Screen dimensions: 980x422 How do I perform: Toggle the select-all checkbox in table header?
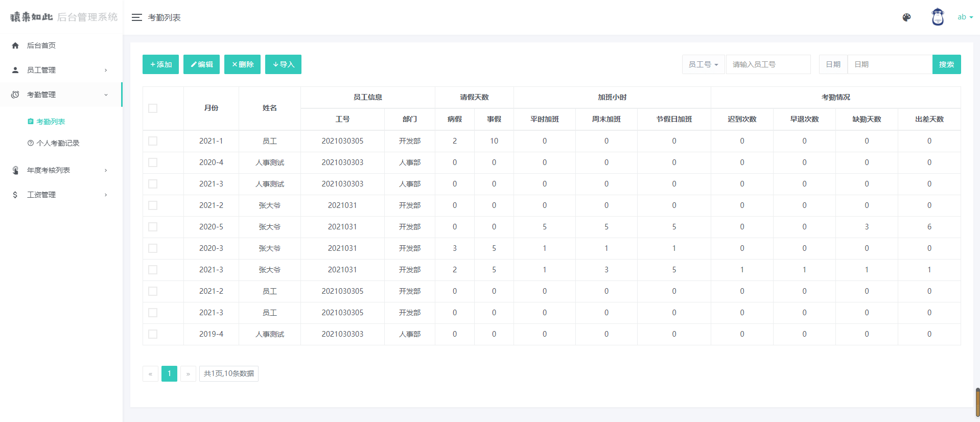click(x=153, y=108)
